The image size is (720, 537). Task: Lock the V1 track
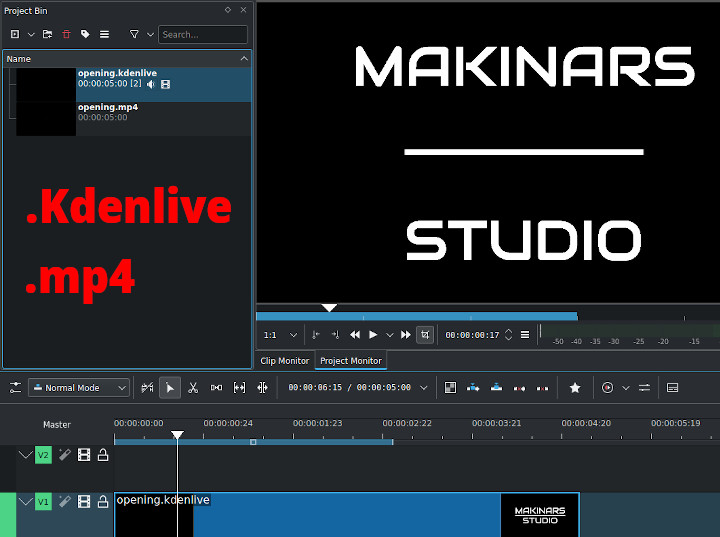pyautogui.click(x=103, y=501)
